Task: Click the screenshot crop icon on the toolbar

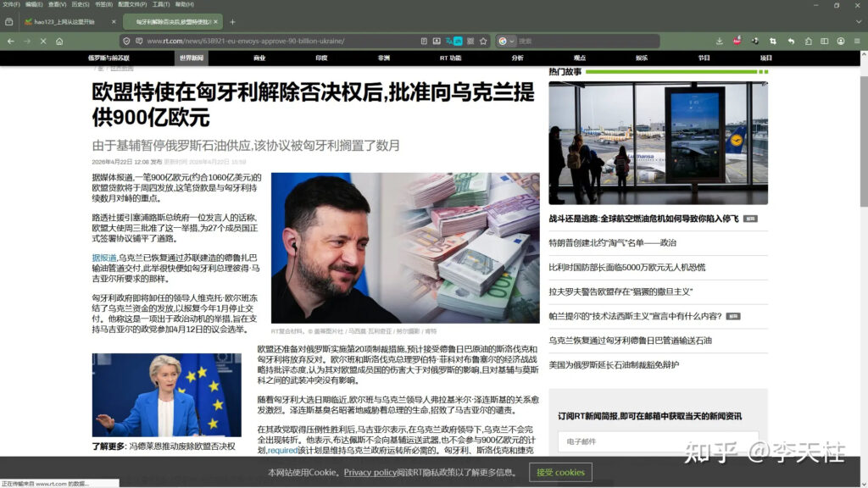Action: 772,41
